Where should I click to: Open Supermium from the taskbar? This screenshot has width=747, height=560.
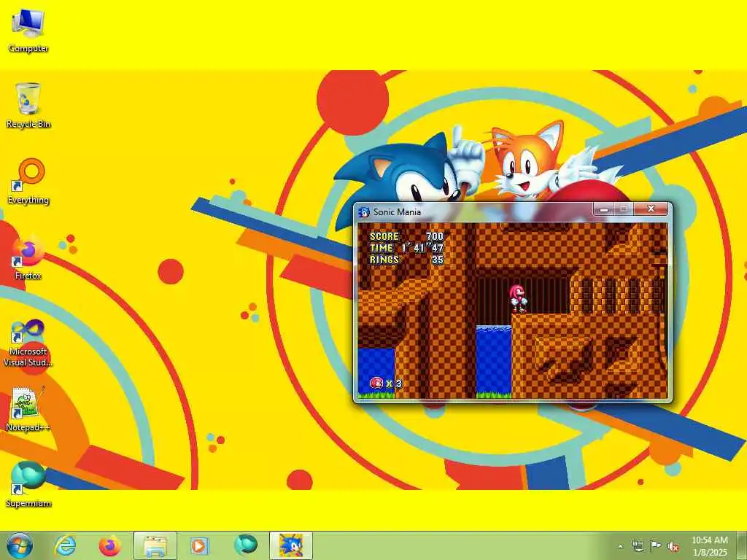click(x=245, y=545)
